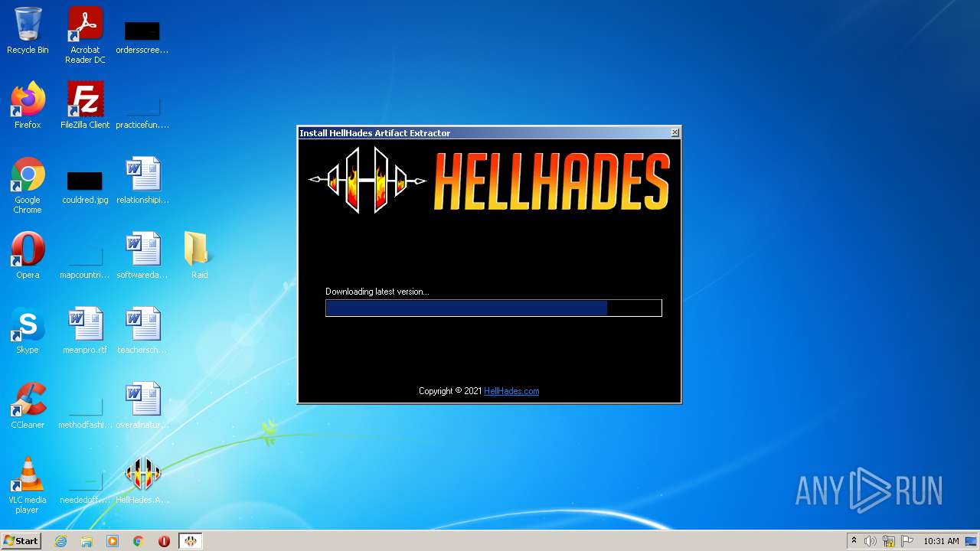This screenshot has height=551, width=980.
Task: Show hidden system tray icons
Action: [854, 541]
